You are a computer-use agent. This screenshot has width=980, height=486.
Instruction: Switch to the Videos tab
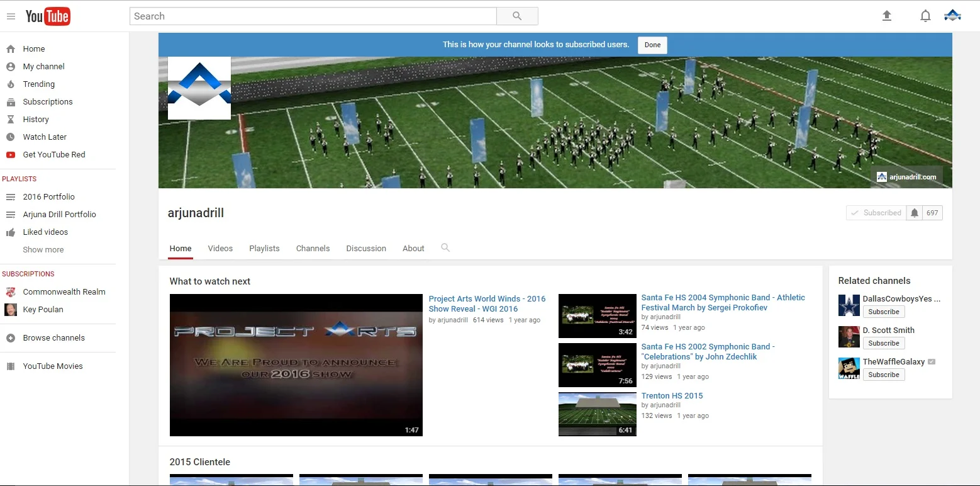[220, 248]
